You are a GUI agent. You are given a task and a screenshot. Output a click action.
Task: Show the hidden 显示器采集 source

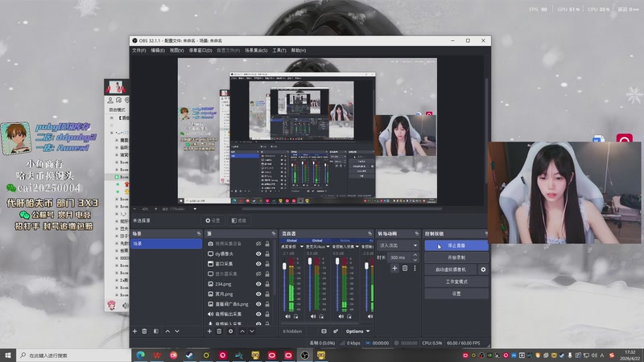258,274
